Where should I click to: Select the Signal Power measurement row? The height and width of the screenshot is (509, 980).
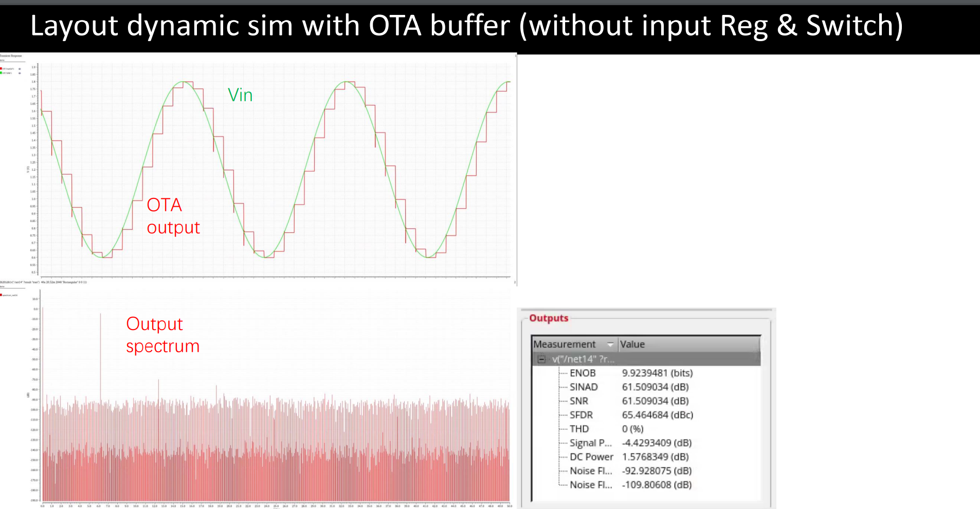[590, 443]
